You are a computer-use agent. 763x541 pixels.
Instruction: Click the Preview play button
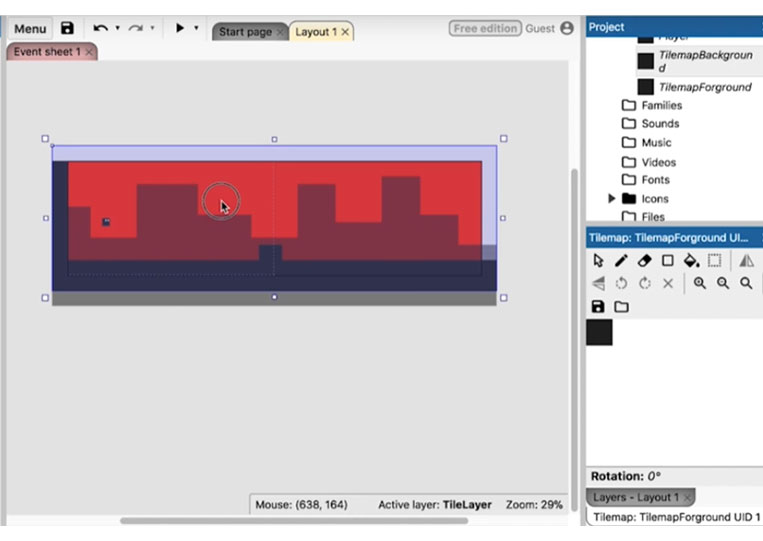pos(180,28)
